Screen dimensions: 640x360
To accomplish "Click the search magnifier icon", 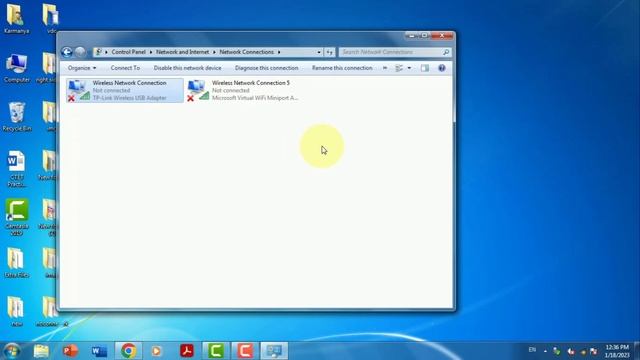I will pyautogui.click(x=446, y=52).
